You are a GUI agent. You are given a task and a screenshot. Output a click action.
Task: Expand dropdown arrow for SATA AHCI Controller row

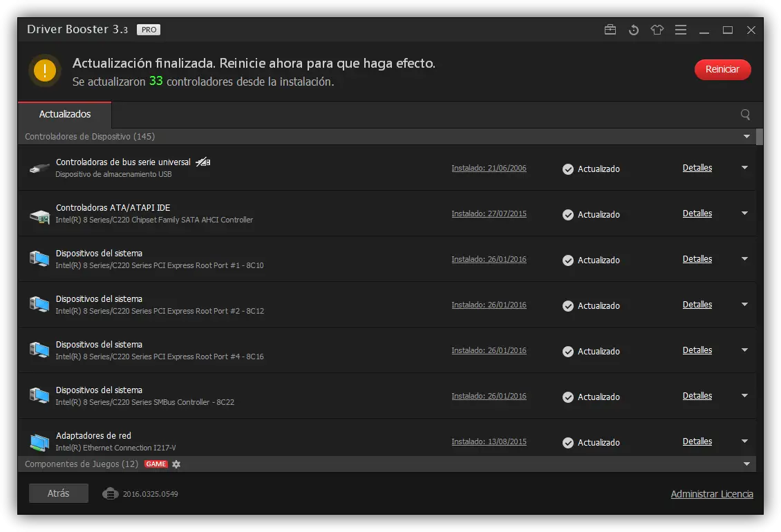pyautogui.click(x=744, y=213)
